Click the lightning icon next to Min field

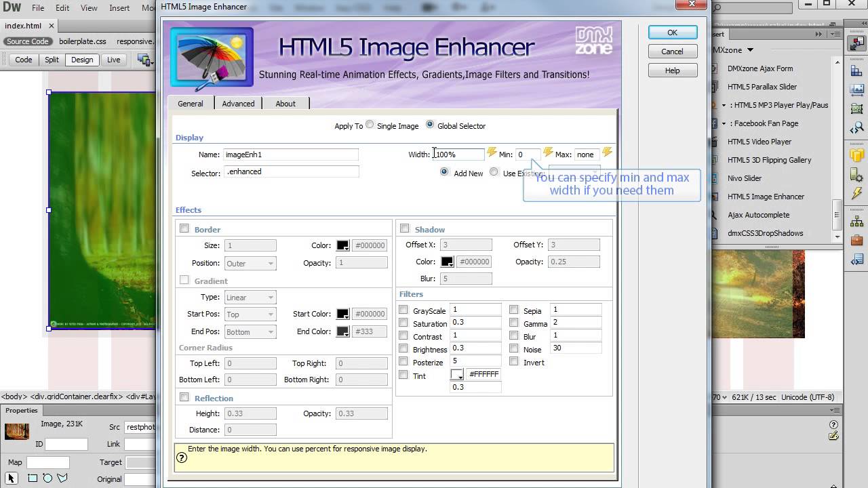tap(548, 152)
